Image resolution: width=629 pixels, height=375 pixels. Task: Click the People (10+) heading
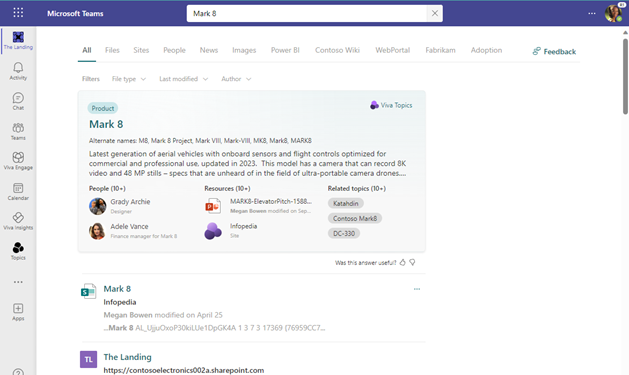click(x=107, y=189)
